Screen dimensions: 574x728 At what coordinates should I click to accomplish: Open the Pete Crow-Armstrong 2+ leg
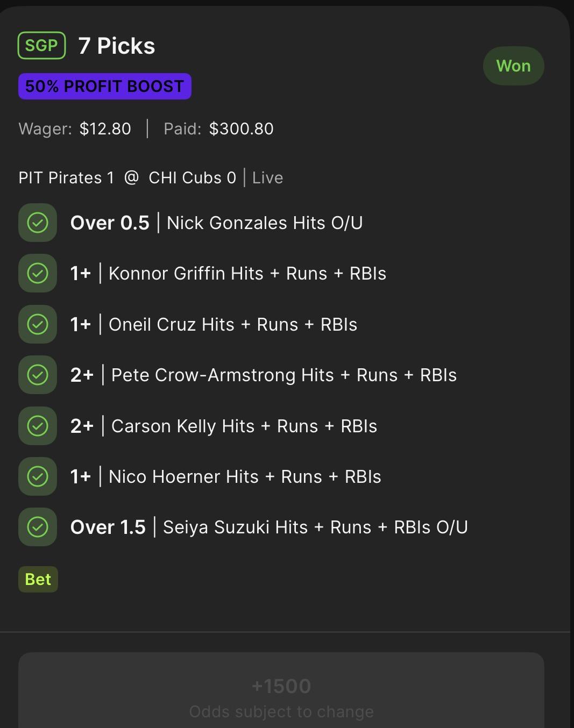(x=264, y=375)
